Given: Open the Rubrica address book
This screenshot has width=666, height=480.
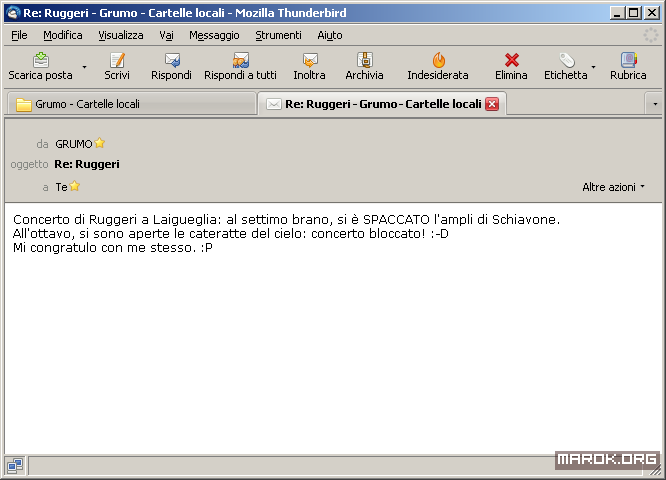Looking at the screenshot, I should click(628, 61).
